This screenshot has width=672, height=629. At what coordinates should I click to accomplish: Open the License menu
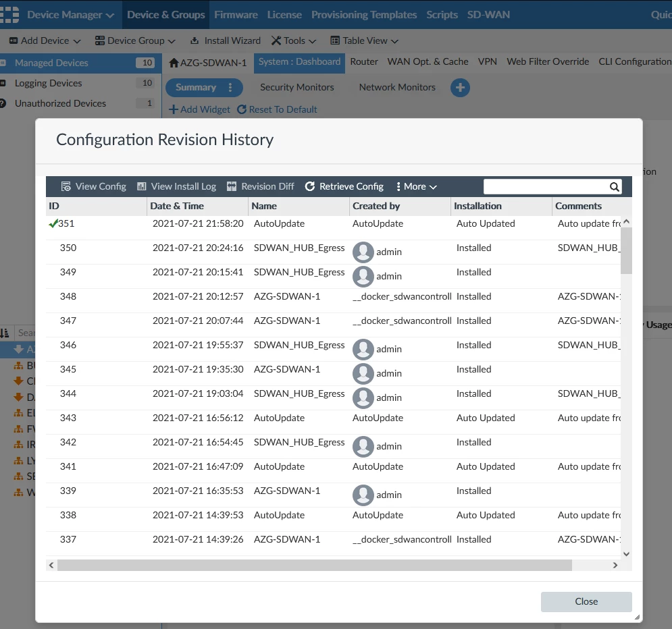point(284,15)
